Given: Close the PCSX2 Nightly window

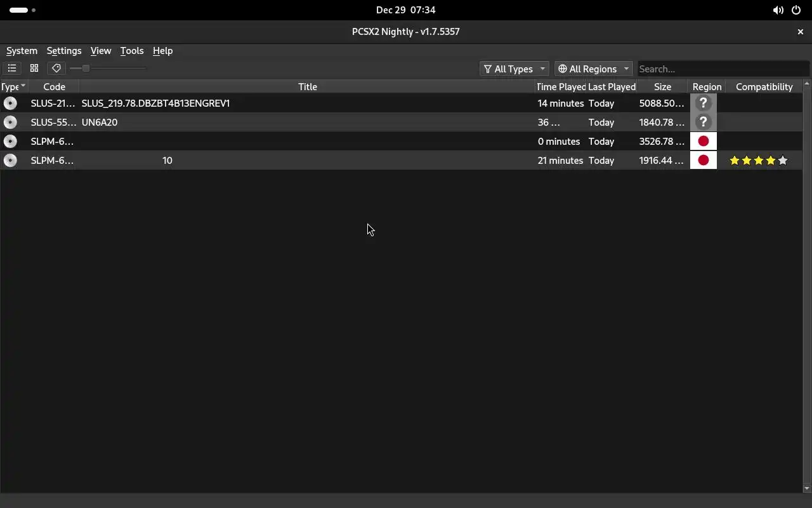Looking at the screenshot, I should [x=800, y=31].
